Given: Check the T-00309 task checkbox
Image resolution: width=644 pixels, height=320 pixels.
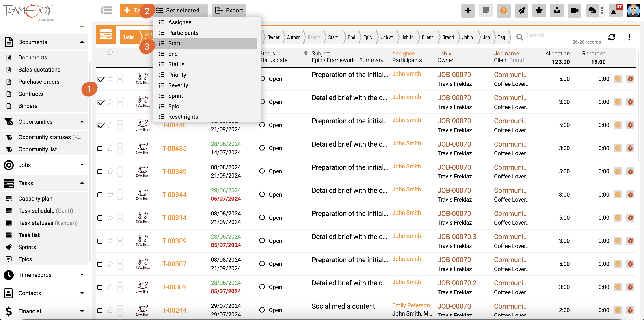Looking at the screenshot, I should [x=100, y=241].
